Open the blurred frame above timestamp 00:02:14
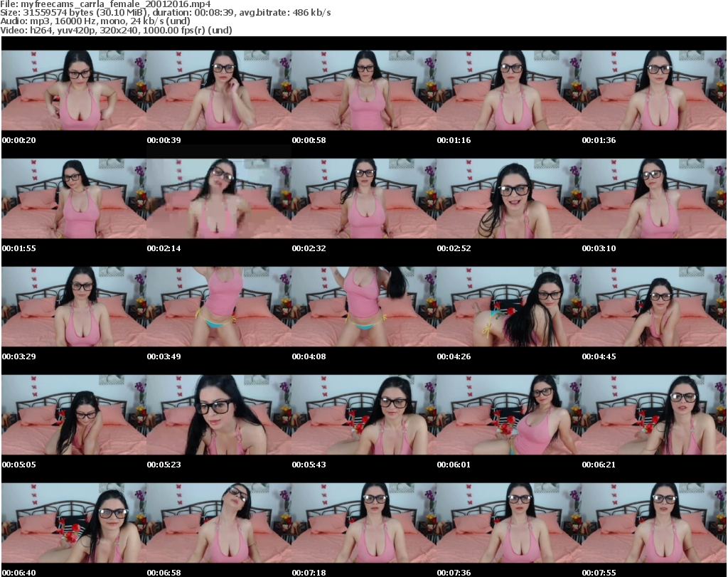 click(x=219, y=198)
